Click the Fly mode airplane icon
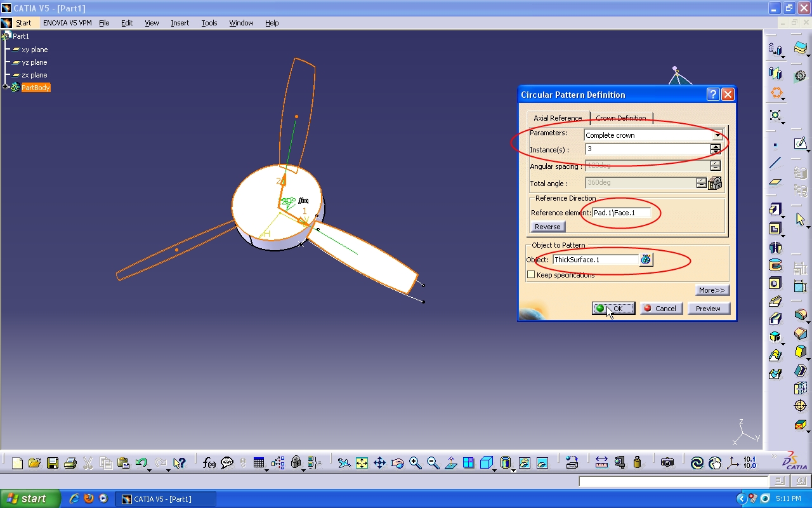Image resolution: width=812 pixels, height=508 pixels. (344, 463)
